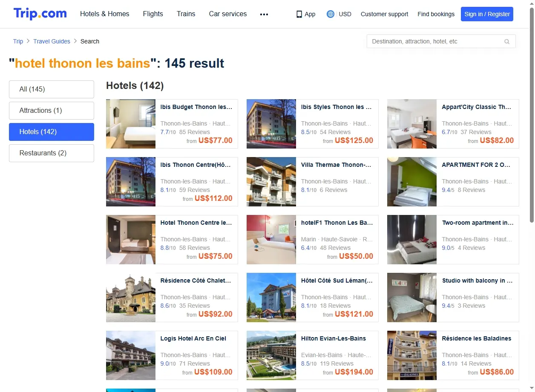Open Studio with balcony thumbnail
535x392 pixels.
tap(412, 298)
